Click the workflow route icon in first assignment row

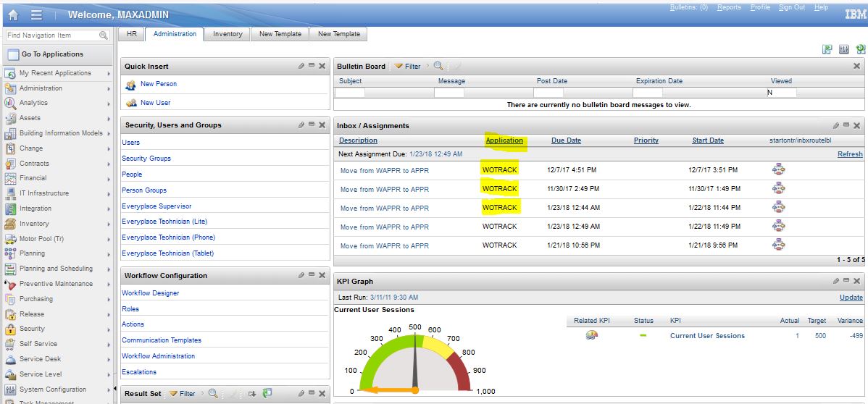click(779, 170)
